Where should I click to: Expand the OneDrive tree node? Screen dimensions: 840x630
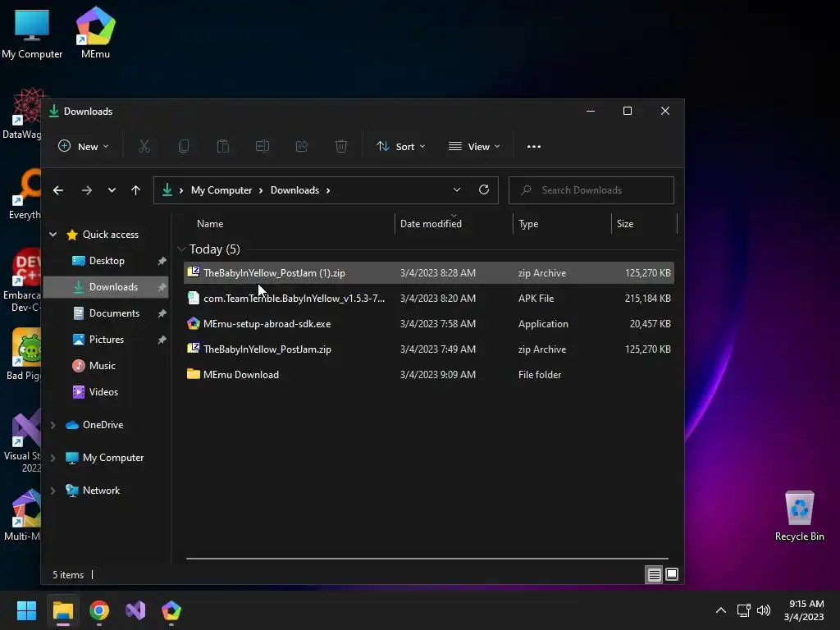coord(53,425)
